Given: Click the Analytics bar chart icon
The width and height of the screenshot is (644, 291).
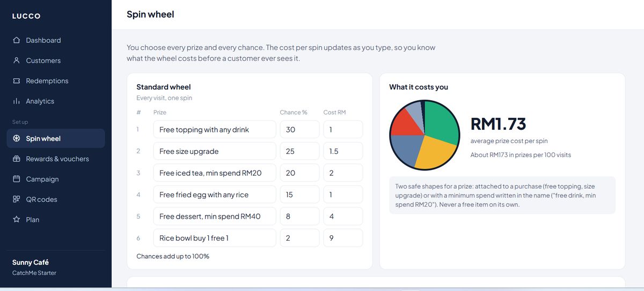Looking at the screenshot, I should pos(16,101).
